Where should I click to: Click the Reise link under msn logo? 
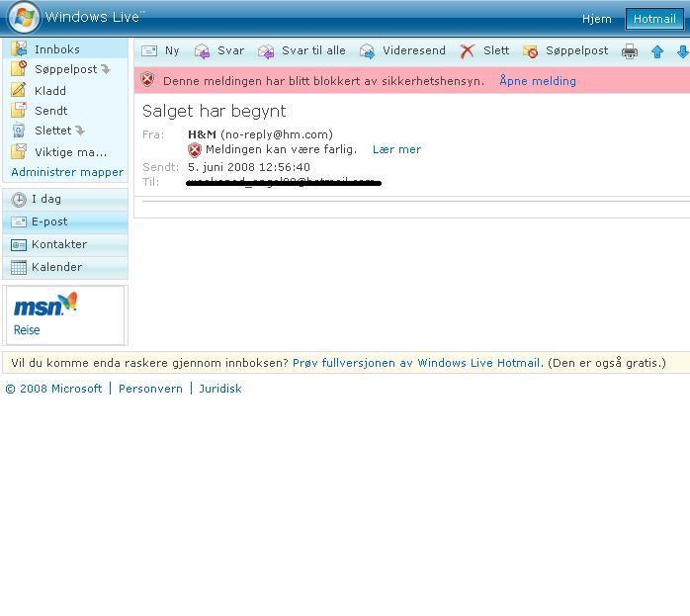point(27,330)
